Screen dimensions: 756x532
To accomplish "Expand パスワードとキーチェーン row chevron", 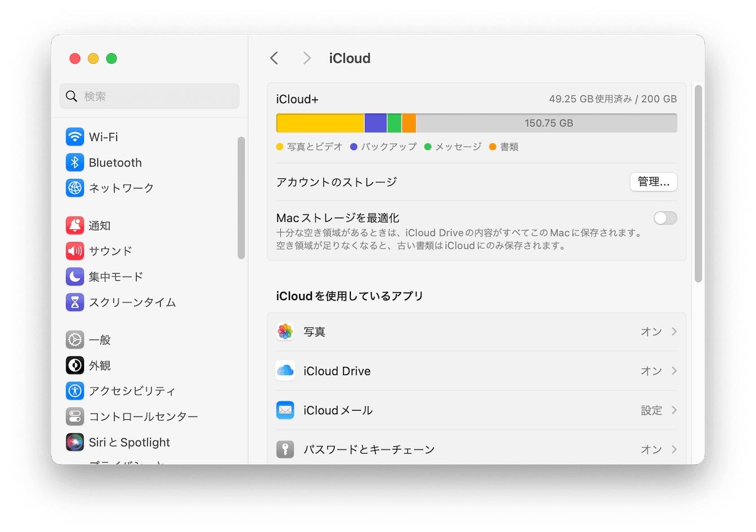I will tap(674, 450).
